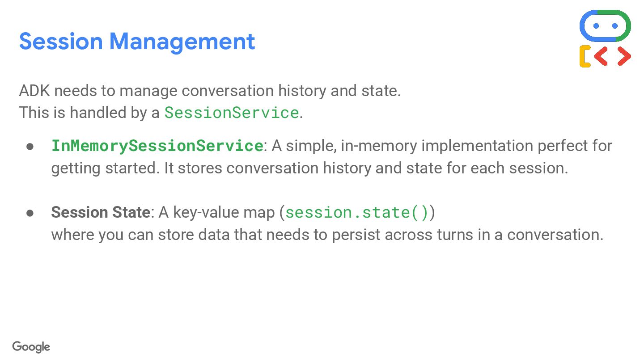The height and width of the screenshot is (362, 644).
Task: Click the robot's right eye dot
Action: coord(615,26)
